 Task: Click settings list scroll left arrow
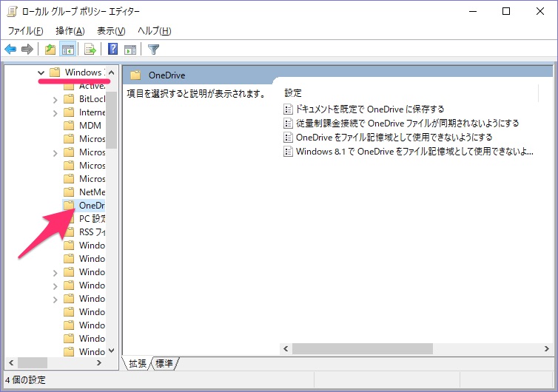click(x=286, y=348)
